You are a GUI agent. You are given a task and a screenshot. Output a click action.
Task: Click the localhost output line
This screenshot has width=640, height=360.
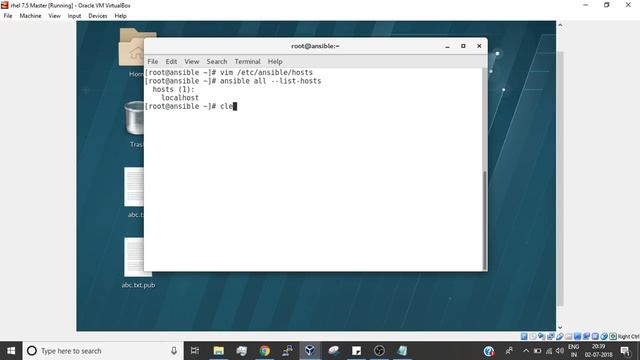[180, 98]
